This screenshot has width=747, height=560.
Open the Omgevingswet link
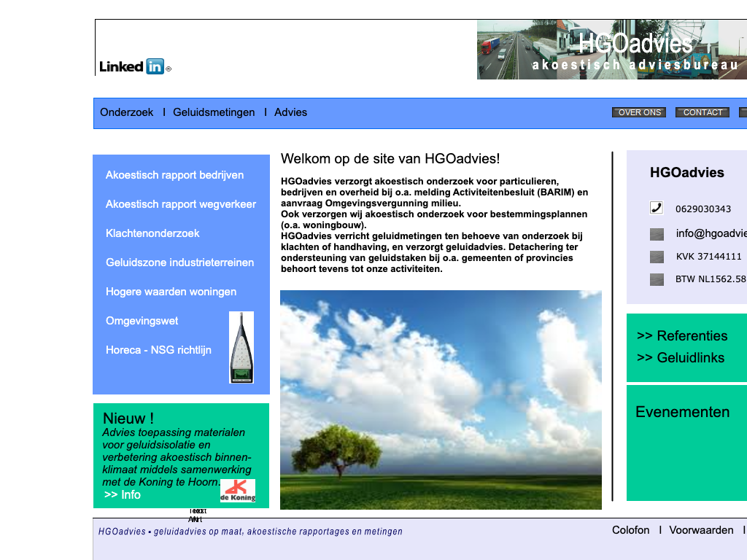(142, 321)
